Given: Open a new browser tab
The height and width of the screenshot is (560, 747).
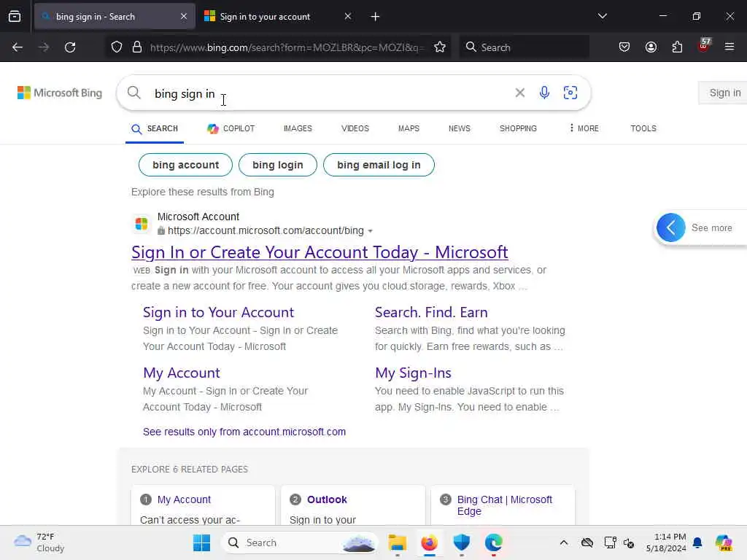Looking at the screenshot, I should click(376, 17).
